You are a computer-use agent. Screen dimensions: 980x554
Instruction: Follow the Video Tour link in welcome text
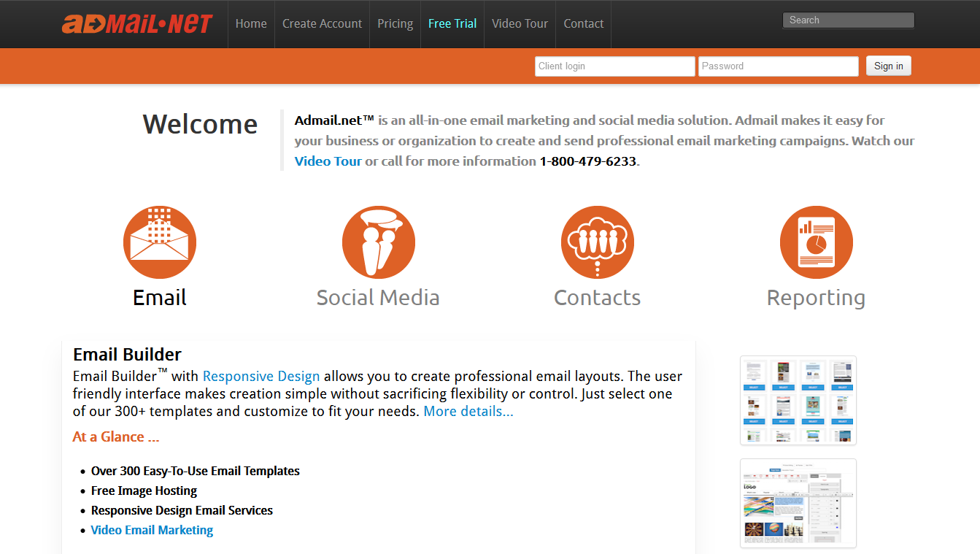point(328,161)
